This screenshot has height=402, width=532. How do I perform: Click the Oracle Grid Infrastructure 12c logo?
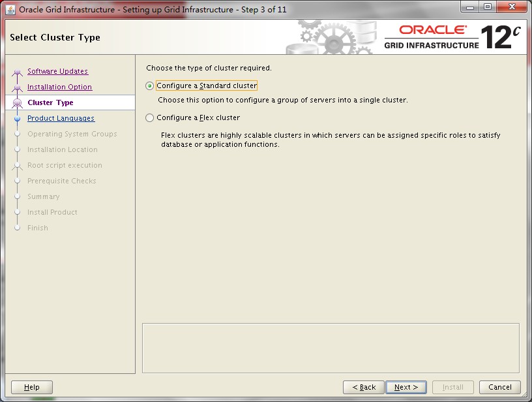tap(452, 37)
